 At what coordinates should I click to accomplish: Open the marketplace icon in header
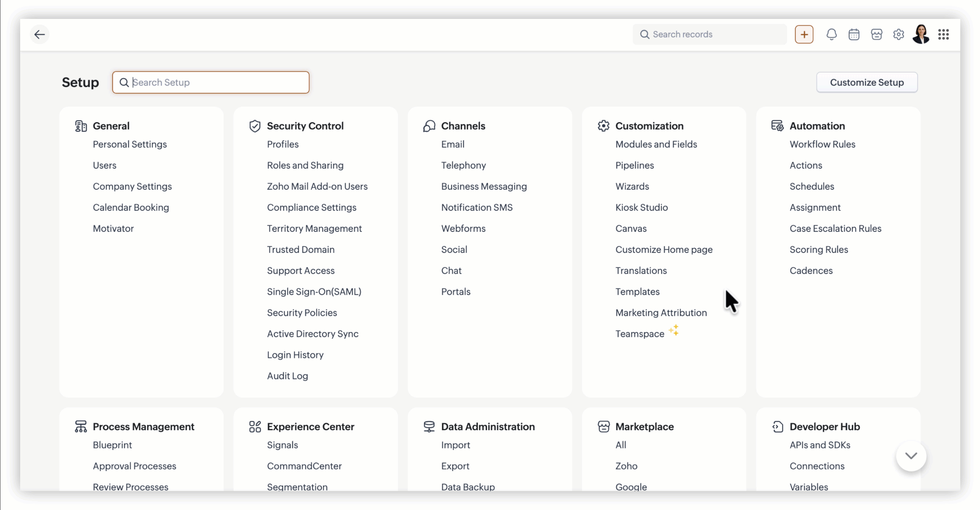click(x=877, y=34)
